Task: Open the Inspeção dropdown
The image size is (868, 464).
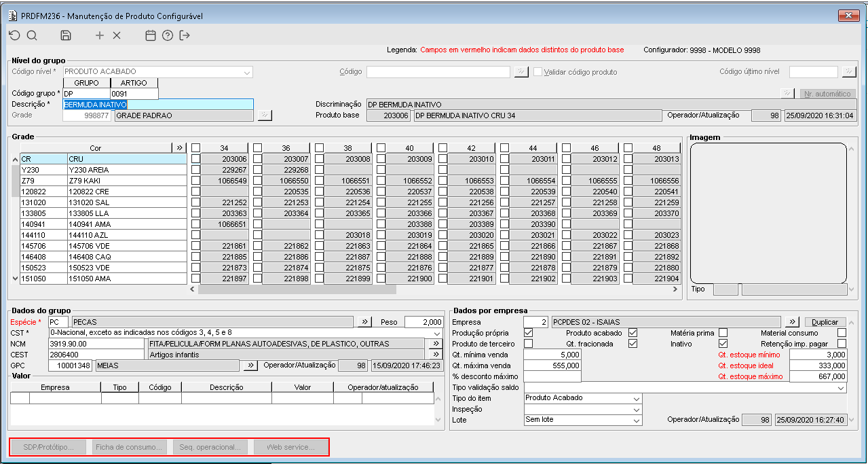Action: 637,409
